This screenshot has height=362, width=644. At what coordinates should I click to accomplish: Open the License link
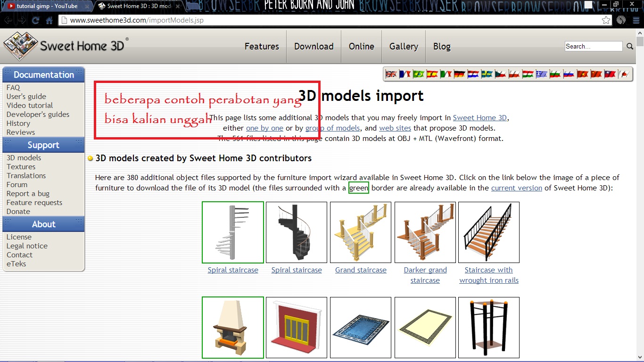point(19,237)
